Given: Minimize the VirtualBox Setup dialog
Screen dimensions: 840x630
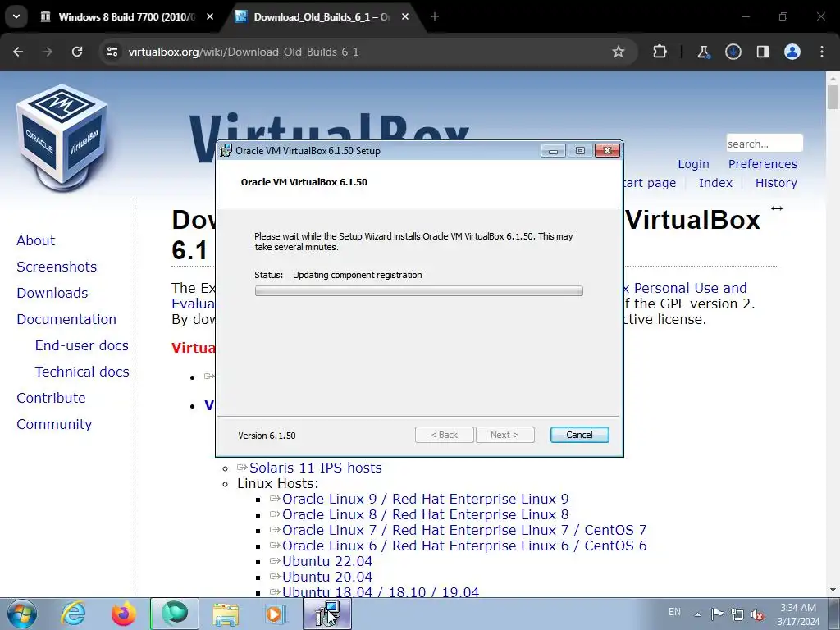Looking at the screenshot, I should point(553,151).
